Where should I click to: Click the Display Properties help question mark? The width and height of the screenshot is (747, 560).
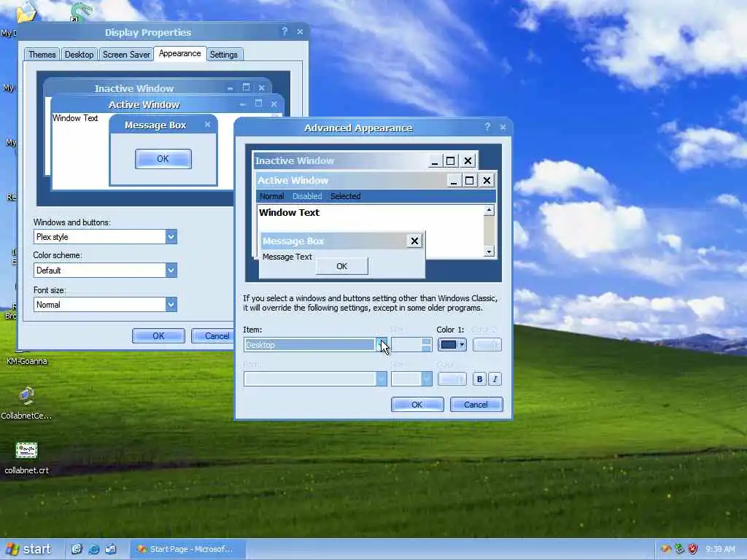(x=285, y=31)
